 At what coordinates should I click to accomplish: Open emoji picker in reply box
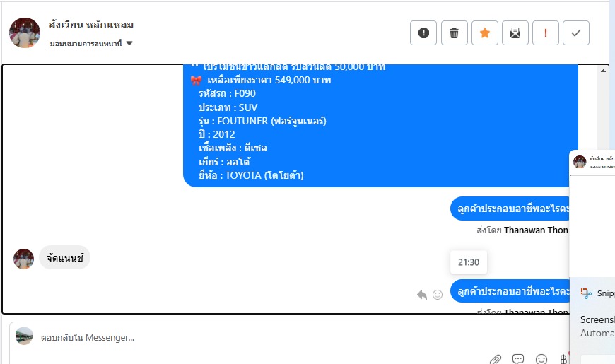[541, 359]
